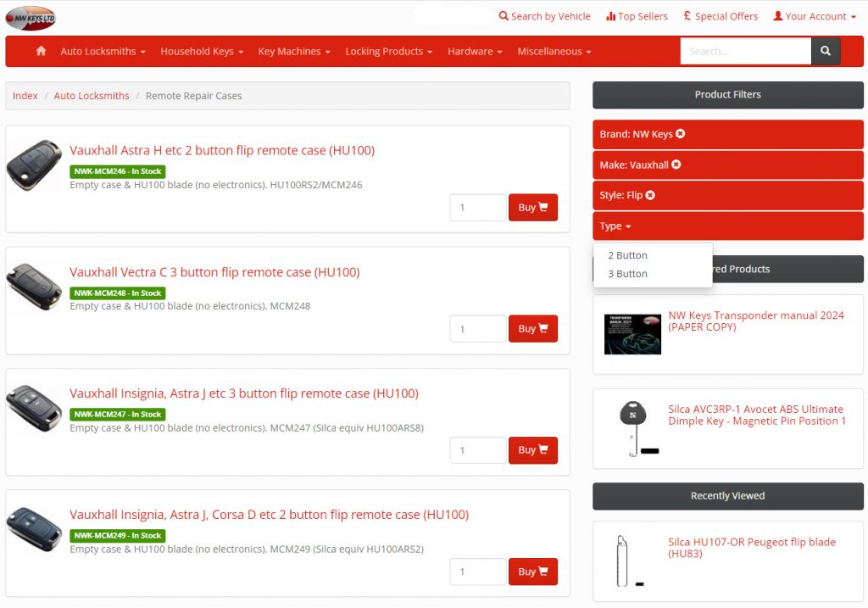Image resolution: width=868 pixels, height=608 pixels.
Task: Select 2 Button from Type filter
Action: click(628, 255)
